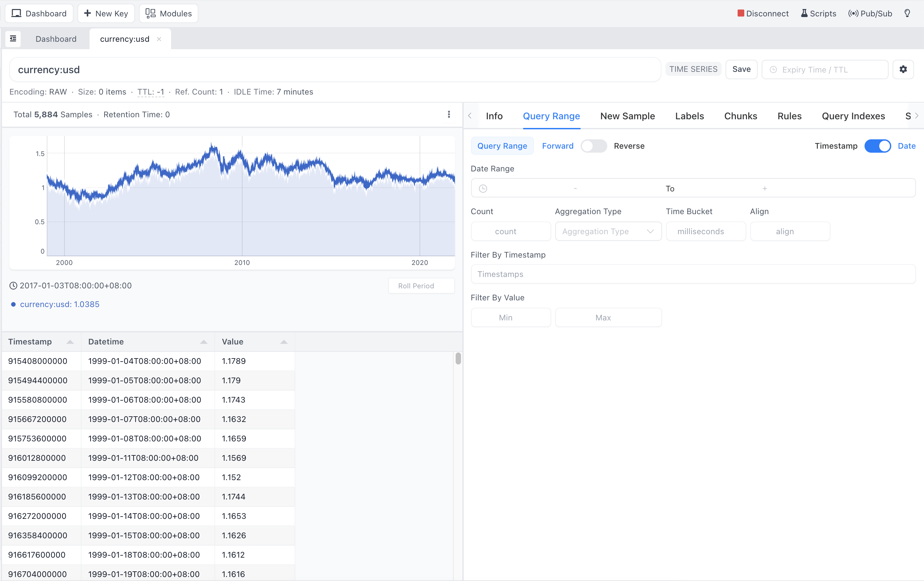Click the Date Range clock icon
Image resolution: width=924 pixels, height=581 pixels.
click(483, 188)
